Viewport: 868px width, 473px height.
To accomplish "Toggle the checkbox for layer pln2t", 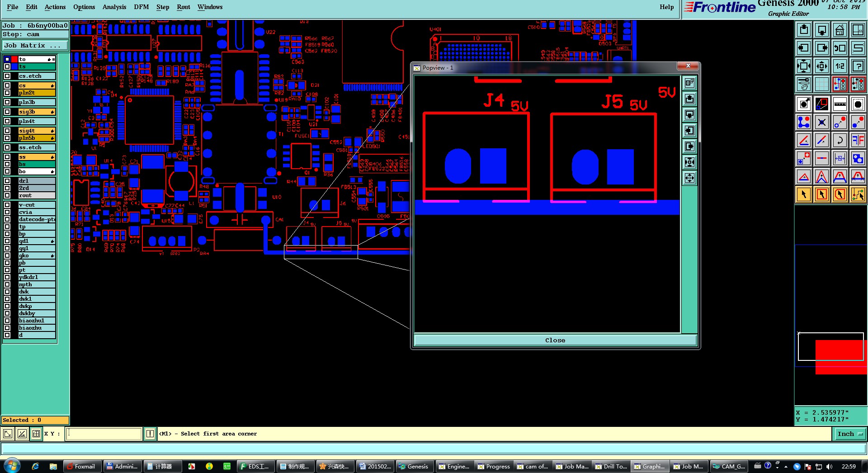I will (x=7, y=93).
